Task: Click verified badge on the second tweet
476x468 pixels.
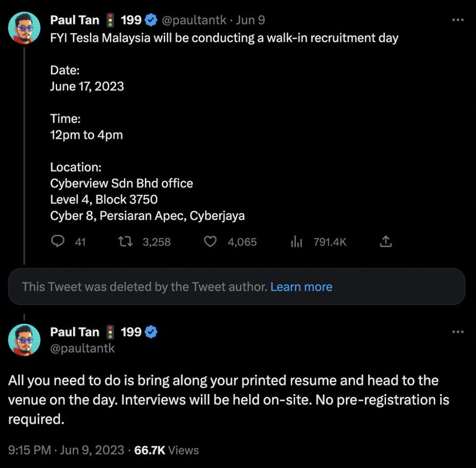Action: (151, 332)
